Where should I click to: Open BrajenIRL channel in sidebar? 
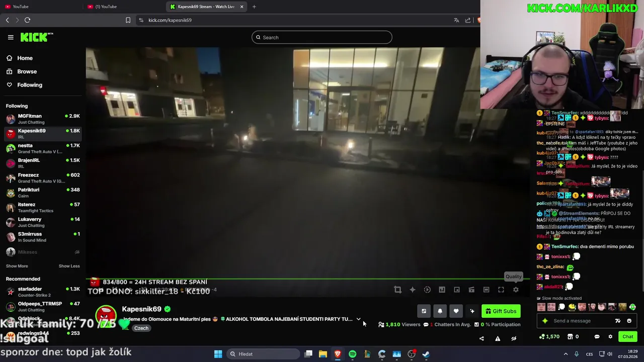coord(43,163)
